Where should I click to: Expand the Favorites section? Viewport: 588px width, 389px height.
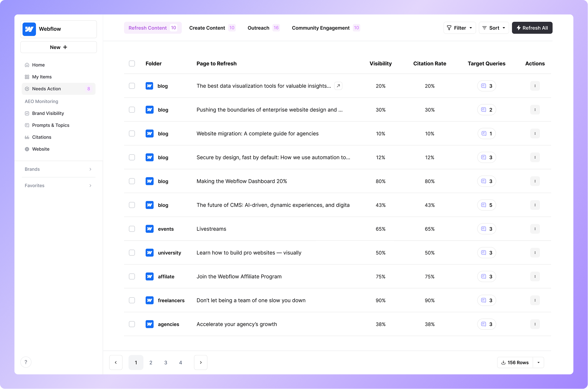coord(59,185)
